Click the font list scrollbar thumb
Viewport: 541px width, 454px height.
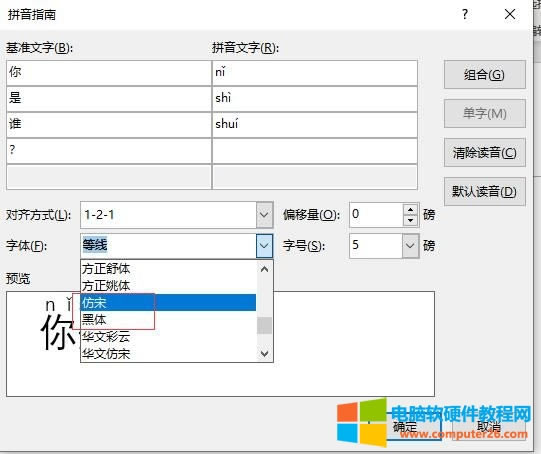(264, 325)
